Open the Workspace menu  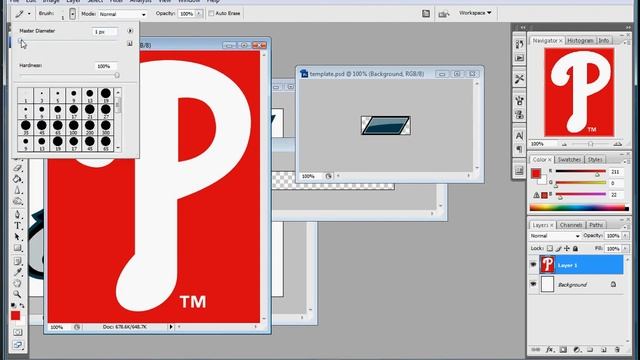[475, 13]
